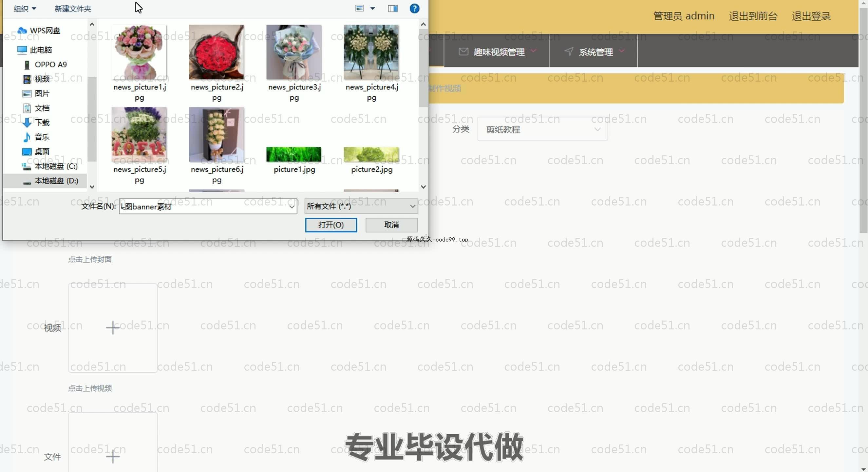Image resolution: width=868 pixels, height=472 pixels.
Task: Open the 下载 folder in navigation pane
Action: coord(36,122)
